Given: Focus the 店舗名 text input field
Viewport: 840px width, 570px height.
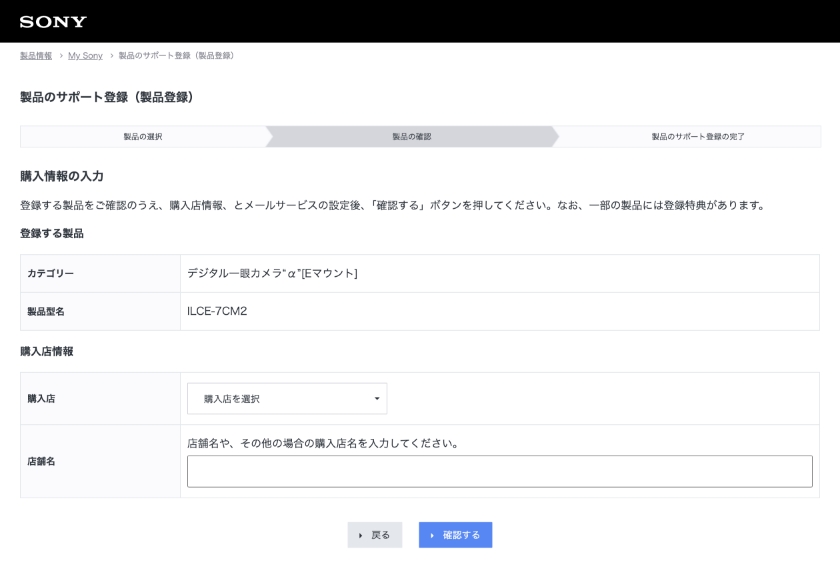Looking at the screenshot, I should coord(499,471).
